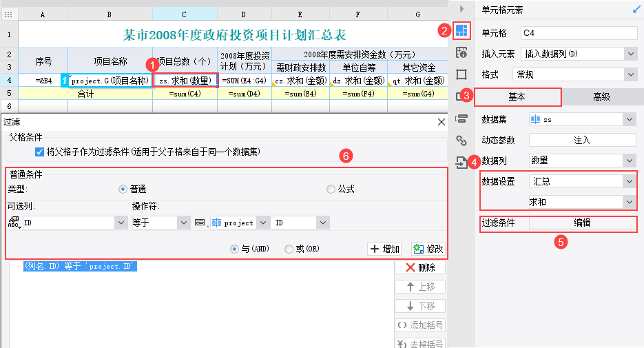The image size is (644, 348).
Task: Open the 操作符 等于 dropdown
Action: [160, 223]
